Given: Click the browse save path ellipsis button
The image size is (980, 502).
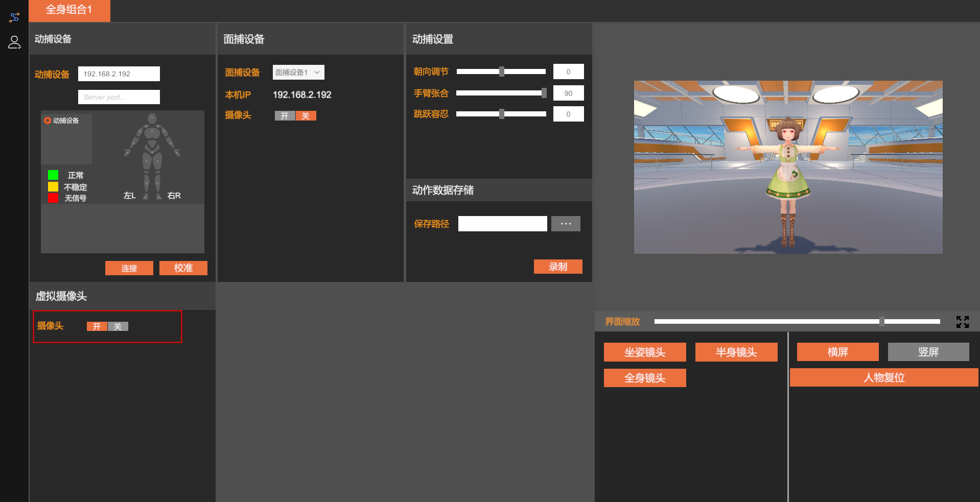Looking at the screenshot, I should coord(566,224).
